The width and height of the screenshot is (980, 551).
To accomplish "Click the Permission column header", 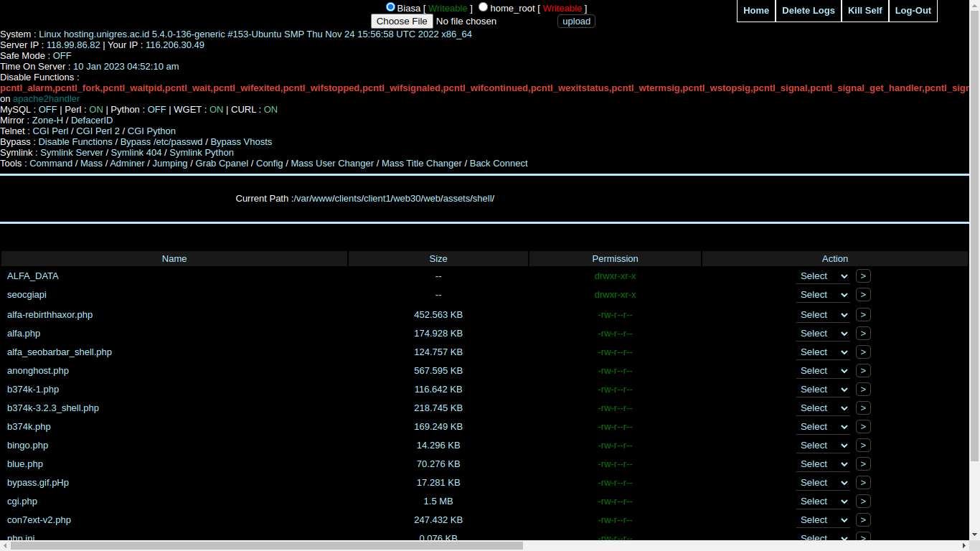I will pyautogui.click(x=615, y=259).
